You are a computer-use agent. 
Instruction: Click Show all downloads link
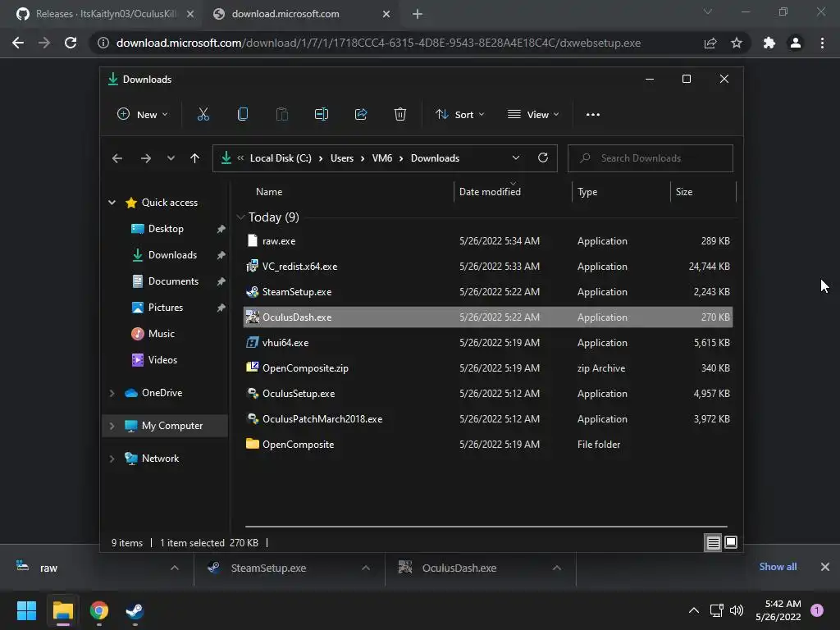tap(778, 567)
